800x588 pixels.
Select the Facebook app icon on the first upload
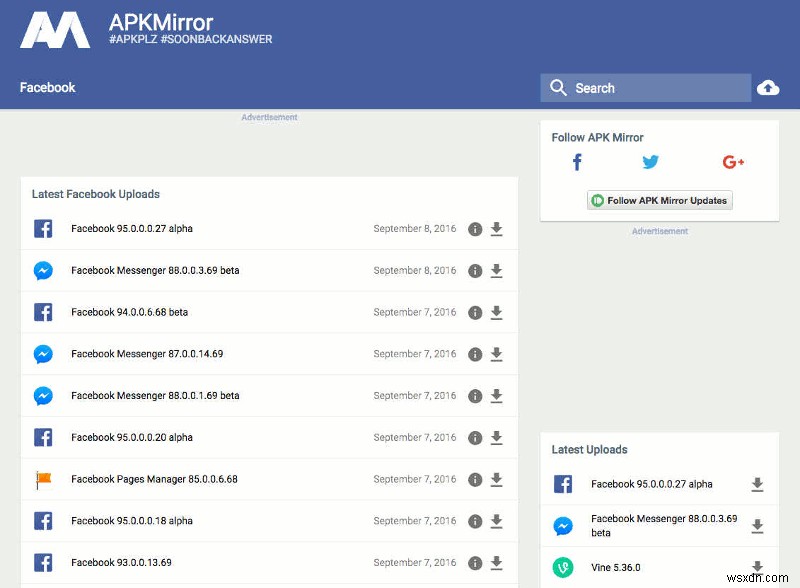tap(43, 228)
